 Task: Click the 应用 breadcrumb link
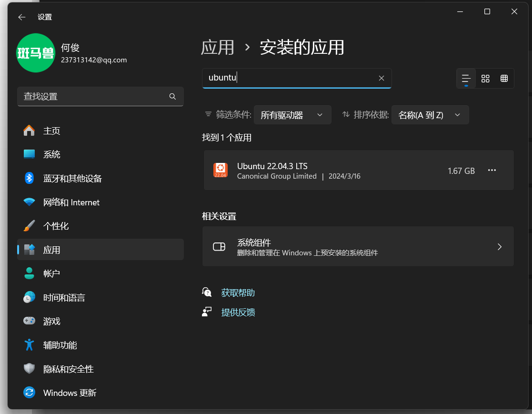[218, 47]
